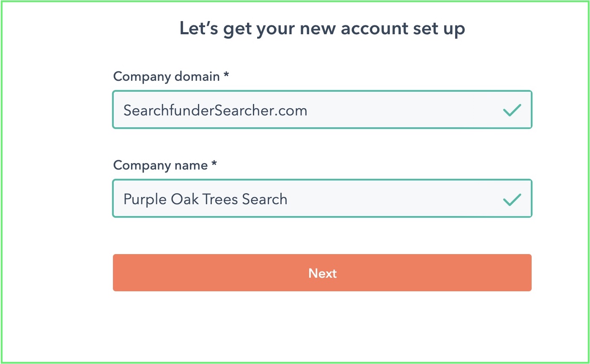590x364 pixels.
Task: Click the required asterisk beside Company name
Action: tap(214, 164)
